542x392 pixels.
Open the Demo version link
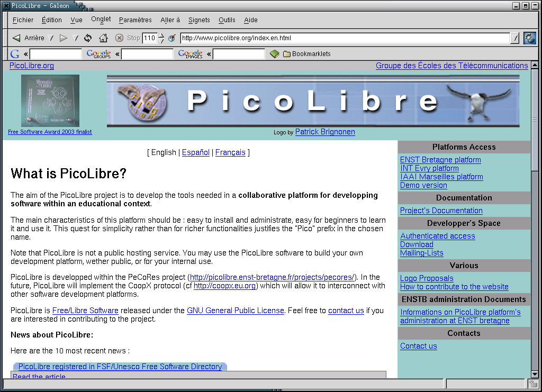click(423, 186)
